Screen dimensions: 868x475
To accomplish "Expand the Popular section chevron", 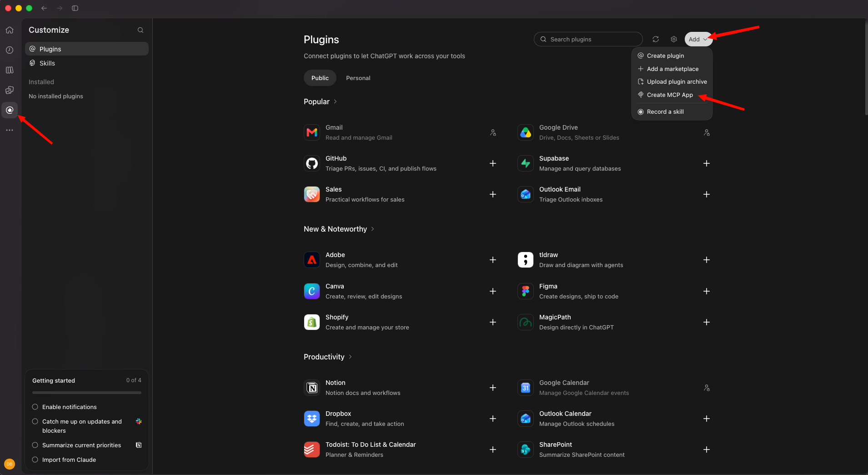I will 336,101.
